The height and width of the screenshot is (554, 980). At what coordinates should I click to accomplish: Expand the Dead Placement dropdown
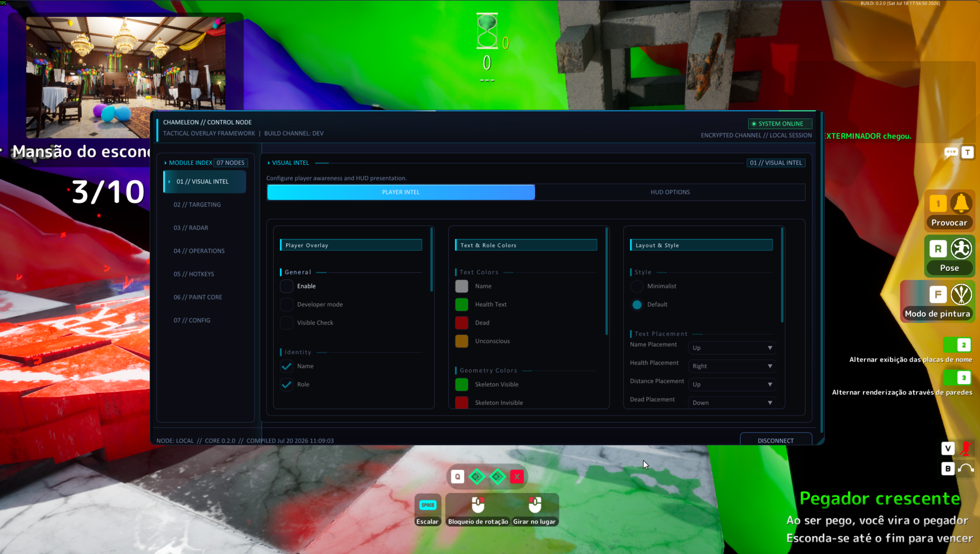point(732,402)
